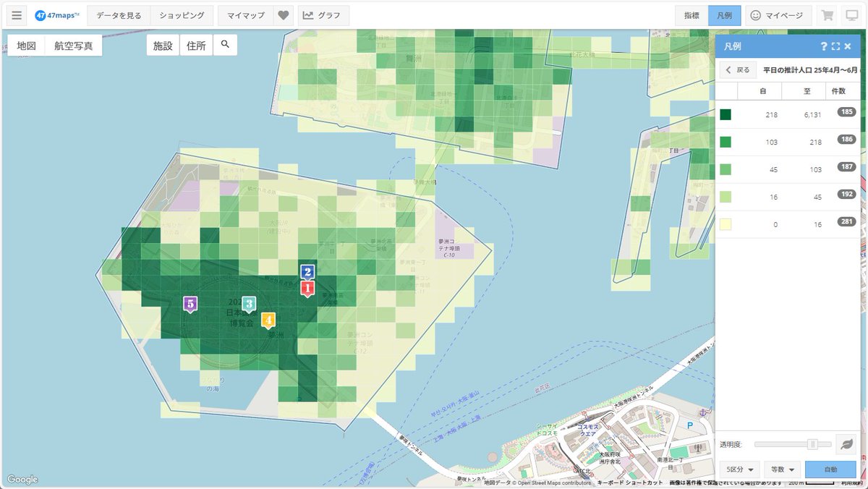Select yellow map marker number 4
This screenshot has height=489, width=868.
268,320
